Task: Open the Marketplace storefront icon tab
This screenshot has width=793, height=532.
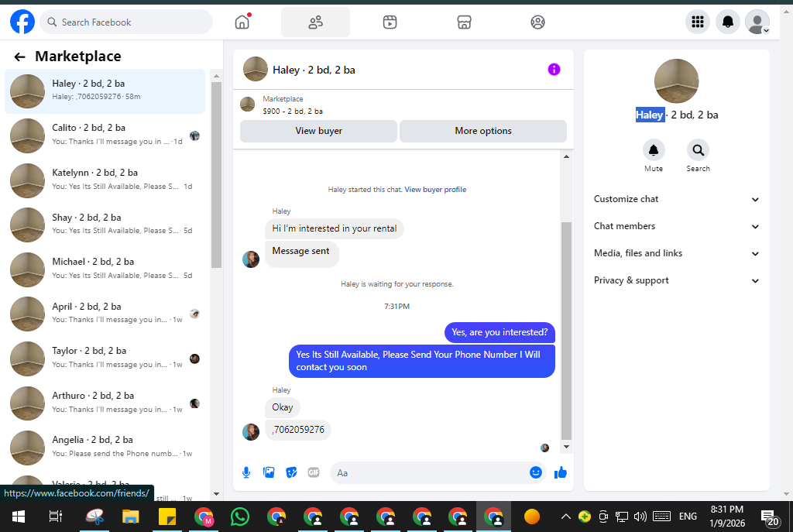Action: [464, 22]
